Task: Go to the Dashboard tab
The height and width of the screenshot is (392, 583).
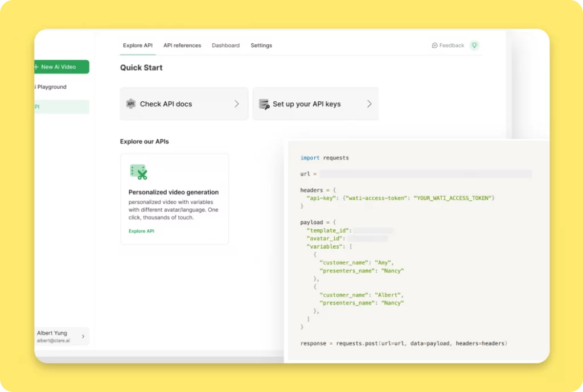Action: pos(225,46)
